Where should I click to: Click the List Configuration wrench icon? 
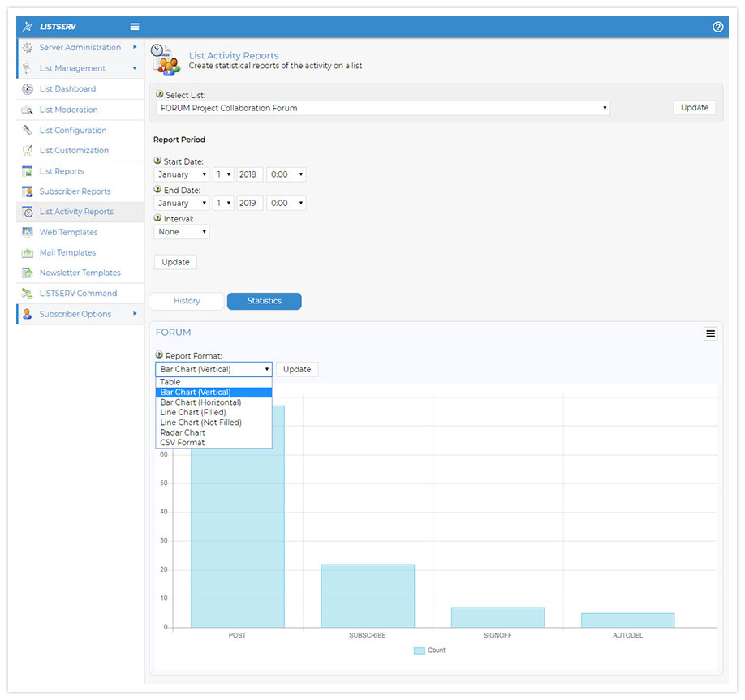28,130
